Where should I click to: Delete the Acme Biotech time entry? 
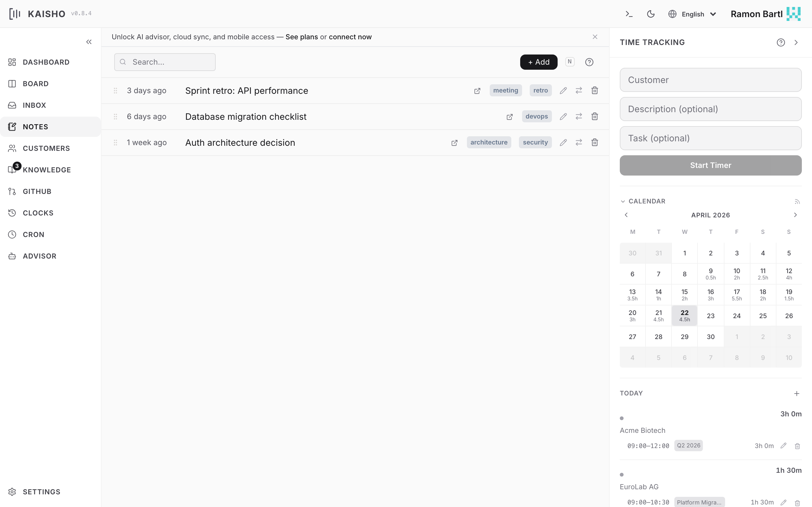797,446
